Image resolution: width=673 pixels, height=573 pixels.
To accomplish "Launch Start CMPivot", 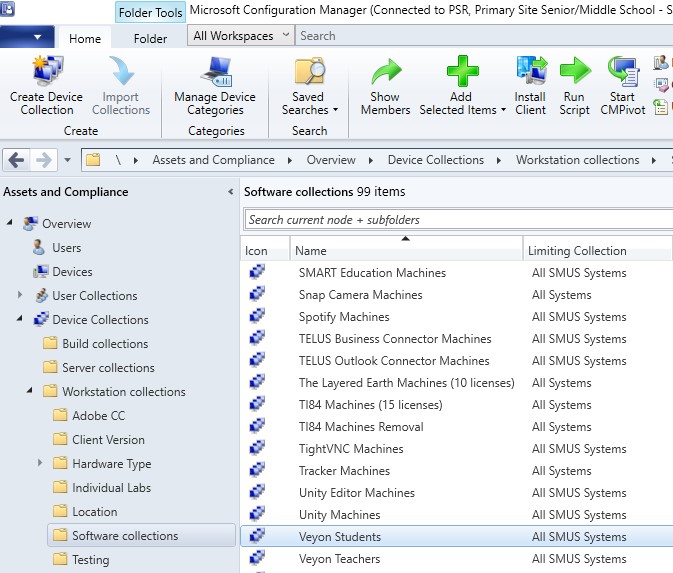I will click(623, 86).
